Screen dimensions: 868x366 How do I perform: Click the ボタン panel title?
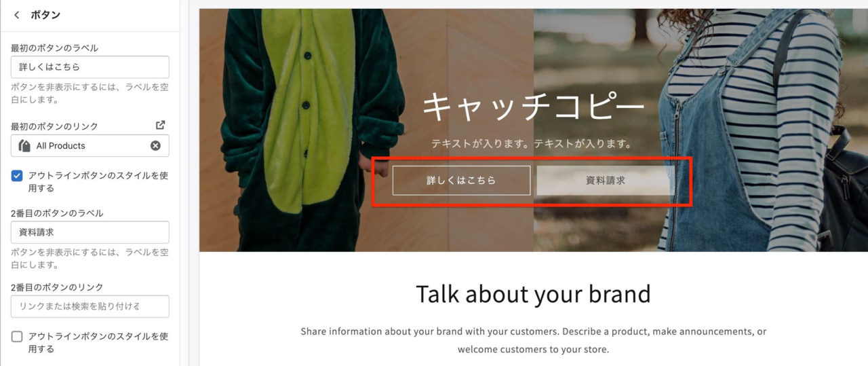(45, 15)
